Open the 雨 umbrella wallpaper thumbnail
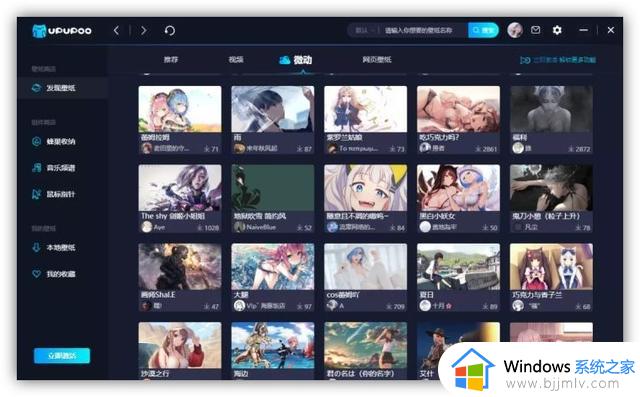 (273, 109)
